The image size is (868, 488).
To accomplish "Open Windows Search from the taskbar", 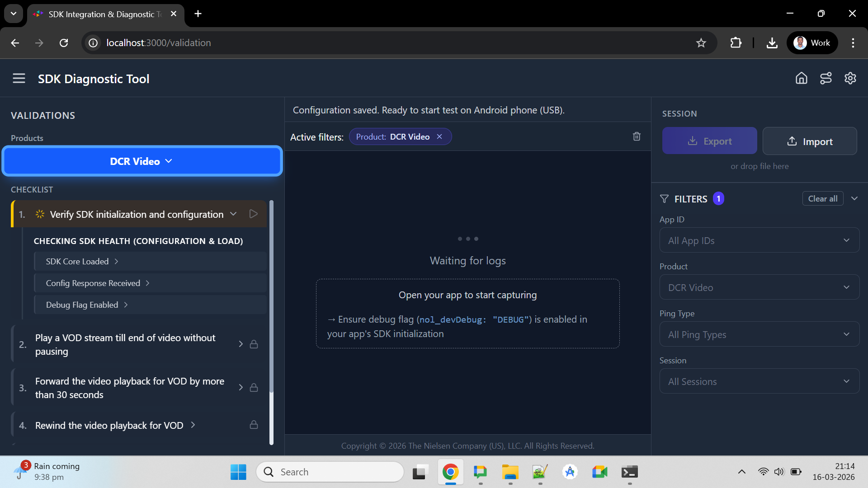I will tap(330, 471).
